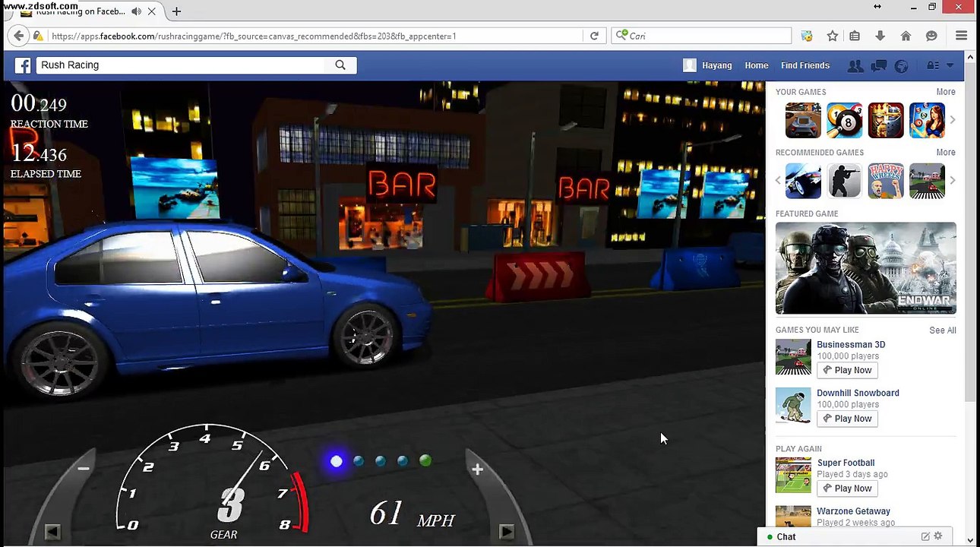Viewport: 980px width, 547px height.
Task: Open Find Friends in the header
Action: 805,65
